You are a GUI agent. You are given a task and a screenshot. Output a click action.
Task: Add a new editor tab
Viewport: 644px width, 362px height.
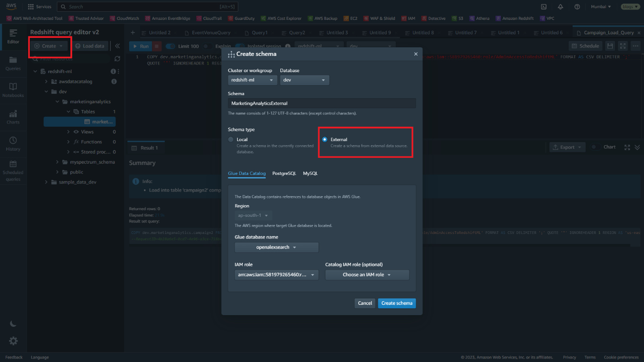(x=133, y=32)
